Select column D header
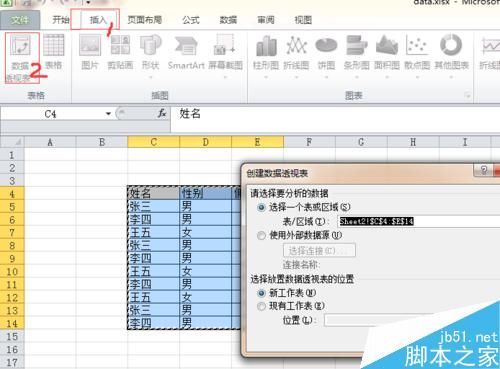The image size is (500, 369). [205, 142]
